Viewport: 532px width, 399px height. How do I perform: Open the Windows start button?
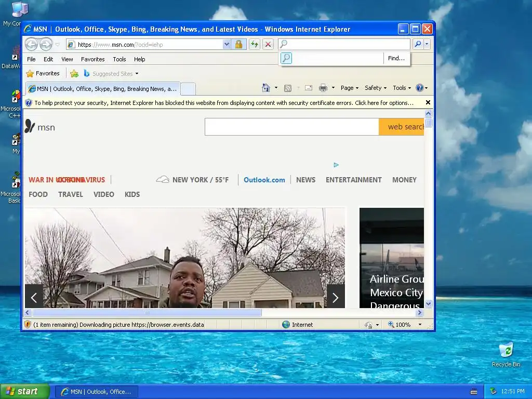click(x=24, y=391)
